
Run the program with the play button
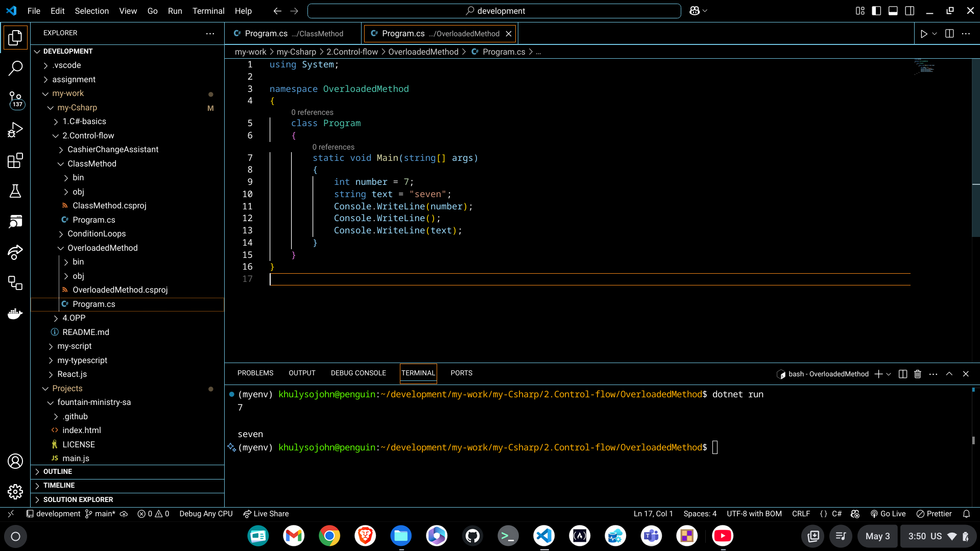[924, 34]
